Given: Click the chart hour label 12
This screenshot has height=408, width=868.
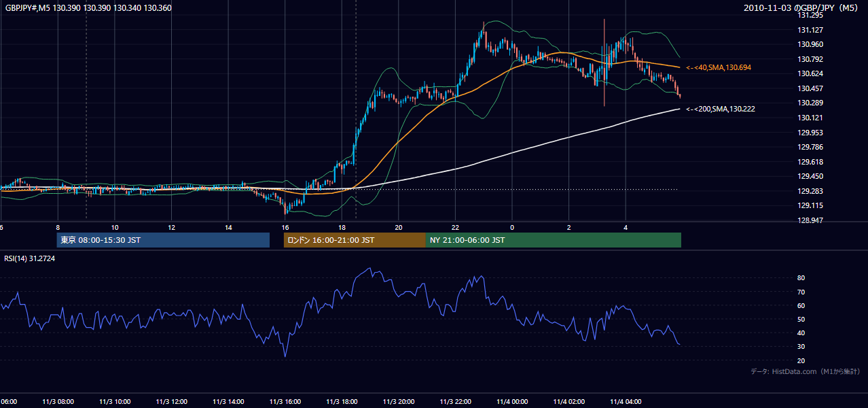Looking at the screenshot, I should click(x=172, y=227).
